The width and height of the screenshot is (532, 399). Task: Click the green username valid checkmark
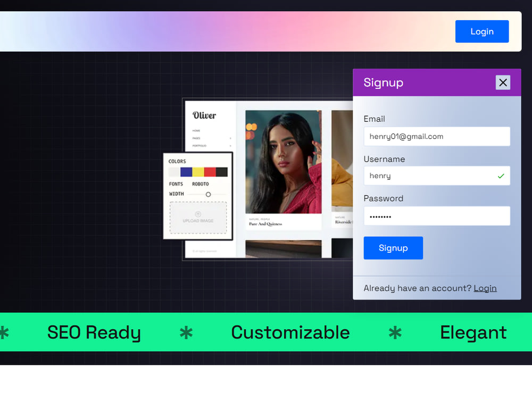click(x=501, y=176)
